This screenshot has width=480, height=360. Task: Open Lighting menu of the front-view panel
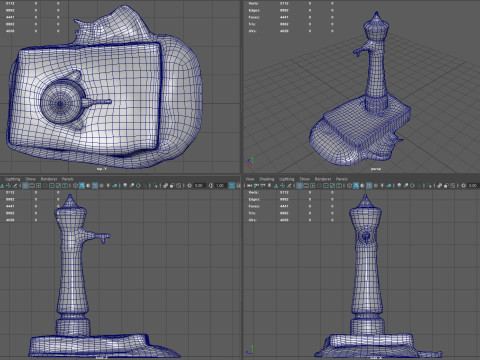tap(287, 179)
